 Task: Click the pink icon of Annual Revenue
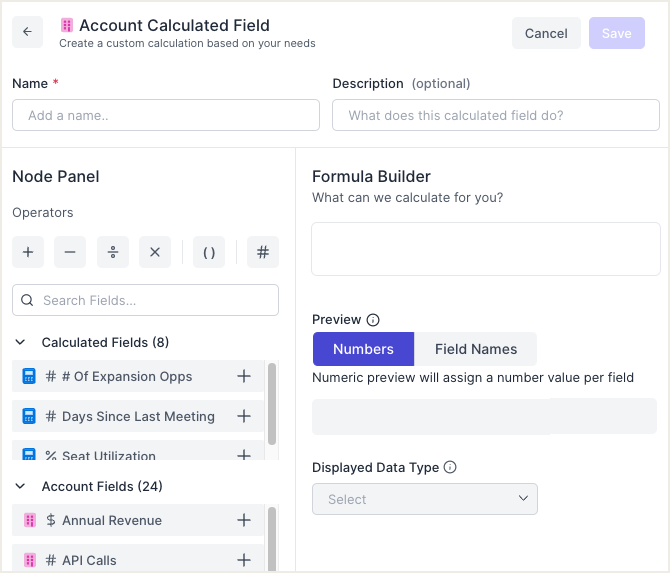(x=29, y=520)
